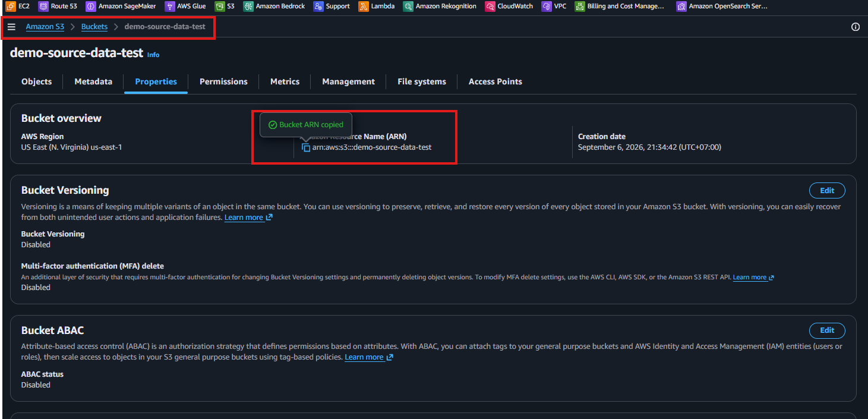Viewport: 868px width, 419px height.
Task: Open VPC shortcut icon
Action: click(x=546, y=7)
